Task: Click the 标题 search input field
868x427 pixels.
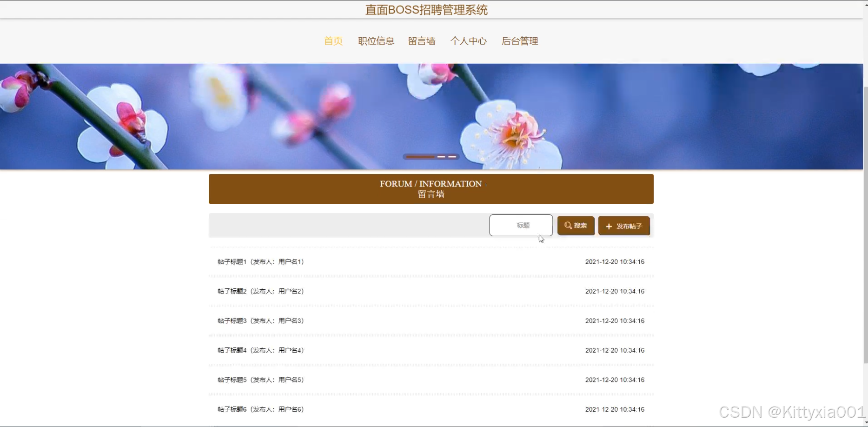Action: click(521, 225)
